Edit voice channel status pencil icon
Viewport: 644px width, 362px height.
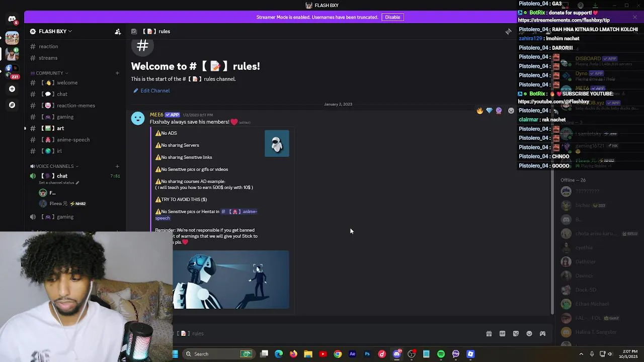click(x=77, y=183)
